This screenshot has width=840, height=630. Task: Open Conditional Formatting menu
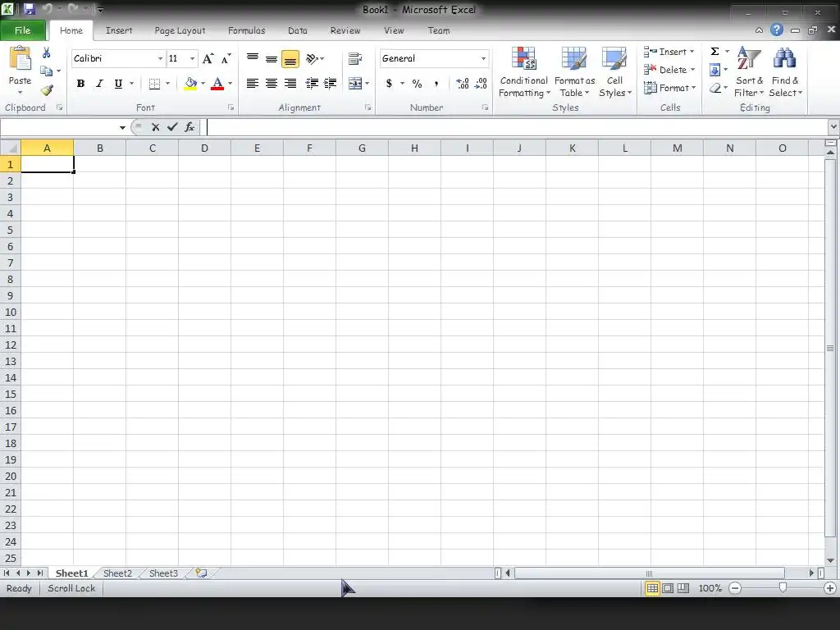click(524, 72)
